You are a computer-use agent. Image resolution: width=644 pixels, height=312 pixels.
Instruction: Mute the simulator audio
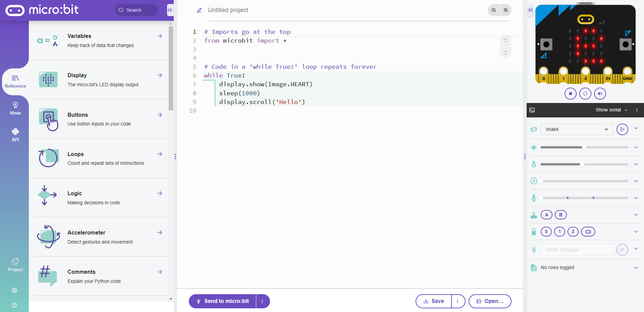[x=600, y=94]
